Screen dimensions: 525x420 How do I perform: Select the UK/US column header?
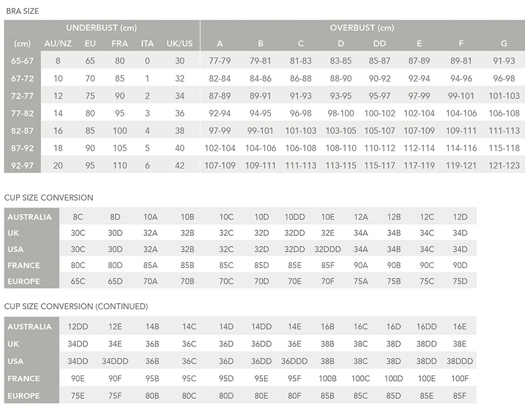(x=180, y=43)
